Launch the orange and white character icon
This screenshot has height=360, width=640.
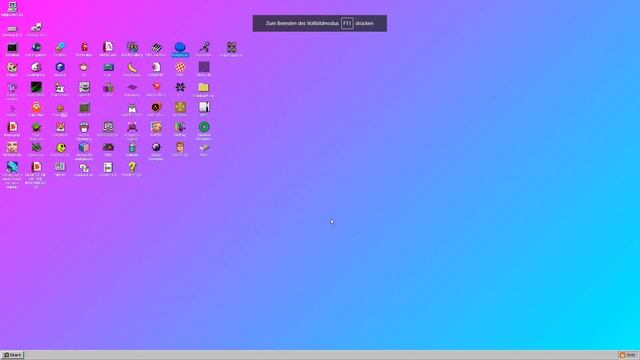[x=36, y=107]
